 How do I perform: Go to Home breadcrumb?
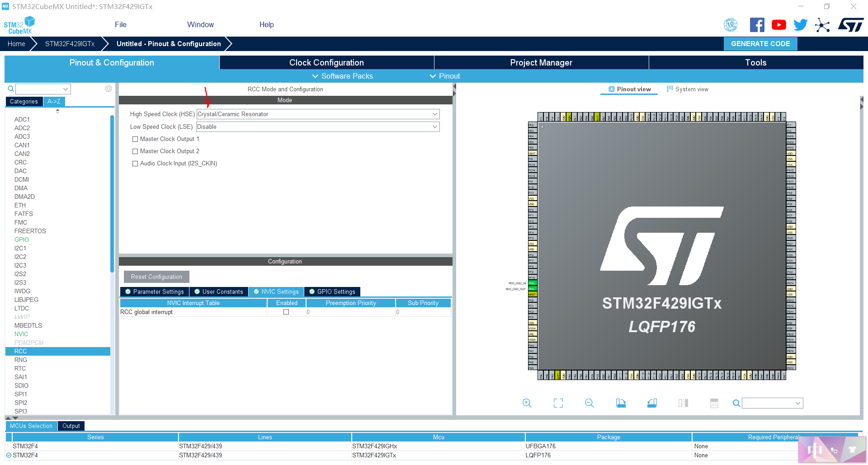click(x=16, y=44)
